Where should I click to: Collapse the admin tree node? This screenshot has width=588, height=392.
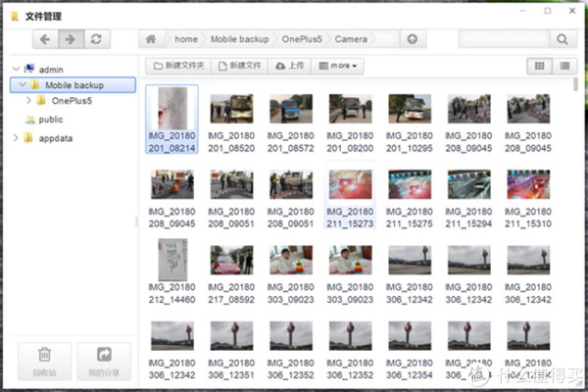(x=15, y=70)
